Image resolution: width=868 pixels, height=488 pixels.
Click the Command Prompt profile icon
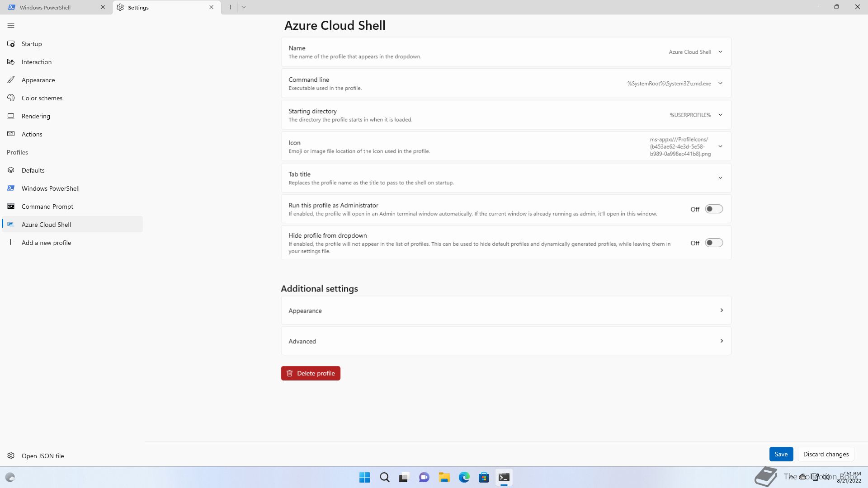[11, 206]
